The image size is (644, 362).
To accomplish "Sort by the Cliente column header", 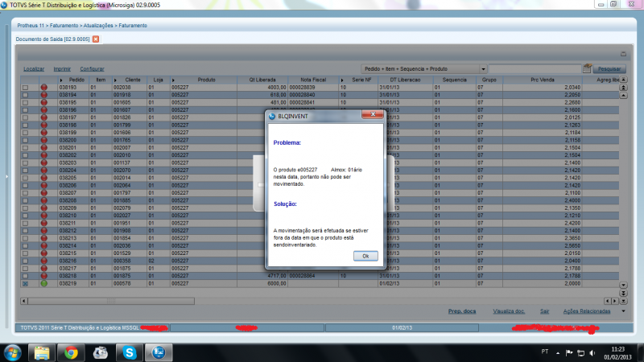I will (130, 80).
